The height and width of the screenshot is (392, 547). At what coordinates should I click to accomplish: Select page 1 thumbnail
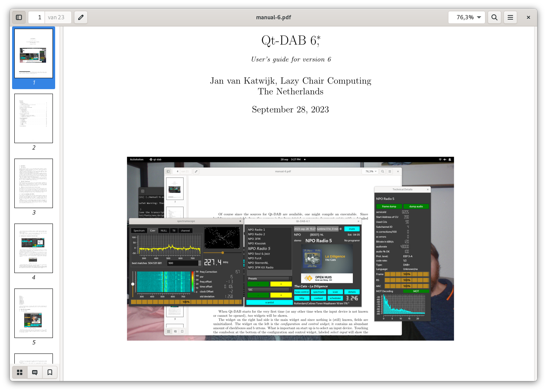click(x=34, y=54)
